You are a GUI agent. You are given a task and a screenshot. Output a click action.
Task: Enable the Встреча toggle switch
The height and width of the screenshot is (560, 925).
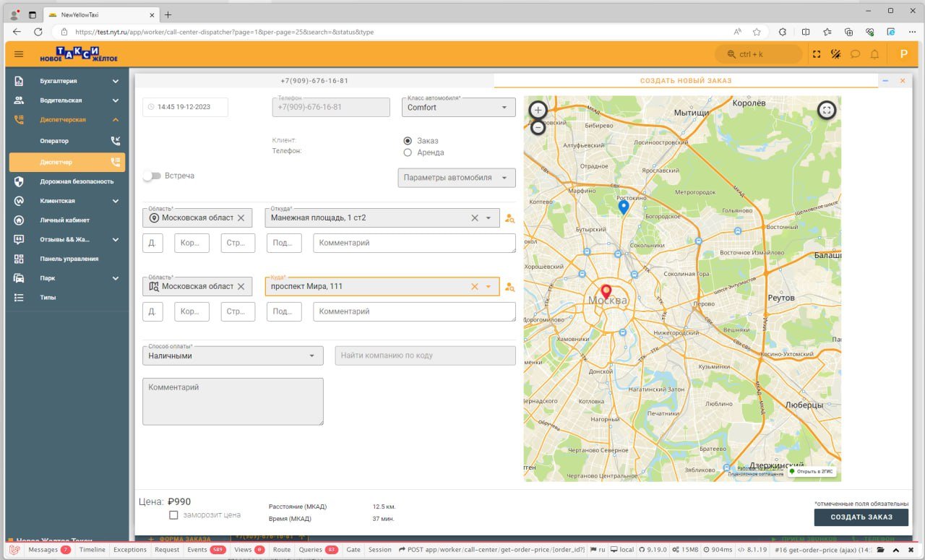click(151, 176)
